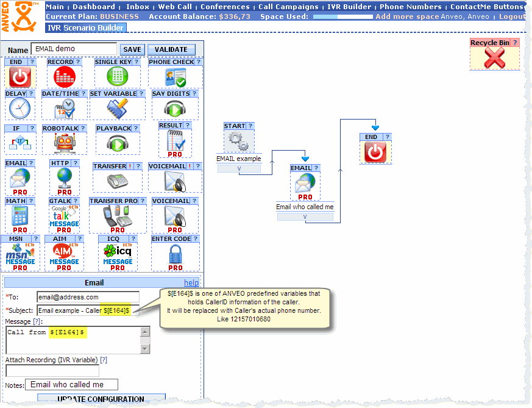
Task: Open Web Call page
Action: (175, 7)
